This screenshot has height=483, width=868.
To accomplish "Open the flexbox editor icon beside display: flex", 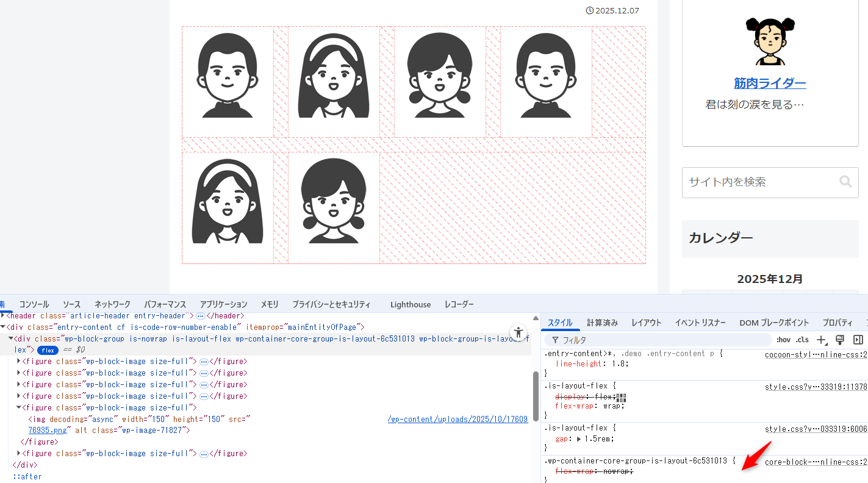I will (622, 398).
